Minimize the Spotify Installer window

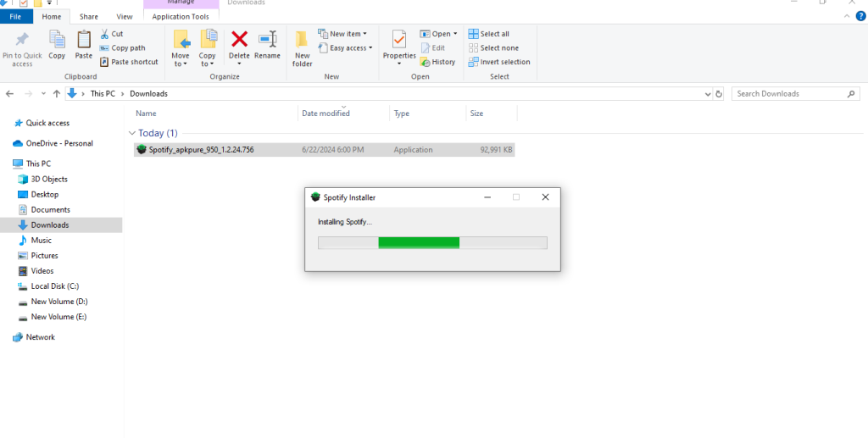tap(487, 197)
